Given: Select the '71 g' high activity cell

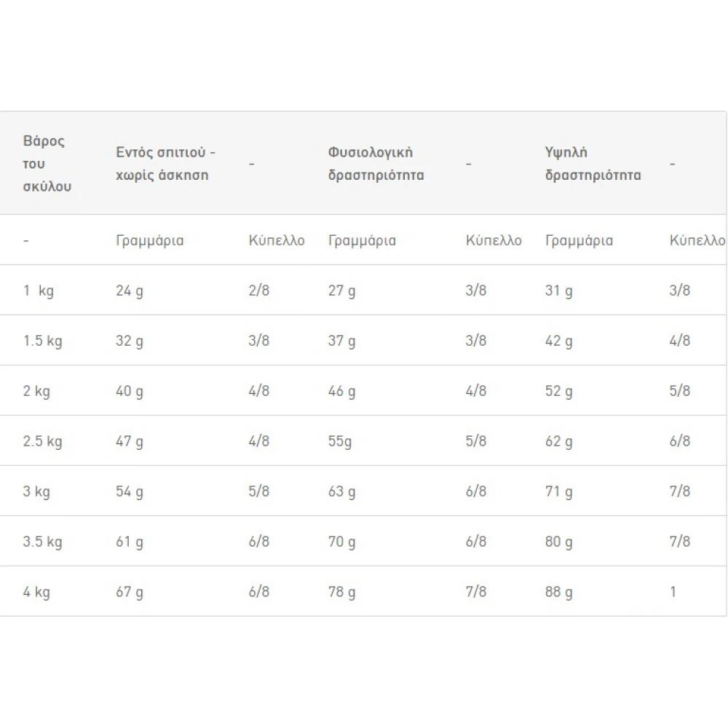Looking at the screenshot, I should [559, 491].
